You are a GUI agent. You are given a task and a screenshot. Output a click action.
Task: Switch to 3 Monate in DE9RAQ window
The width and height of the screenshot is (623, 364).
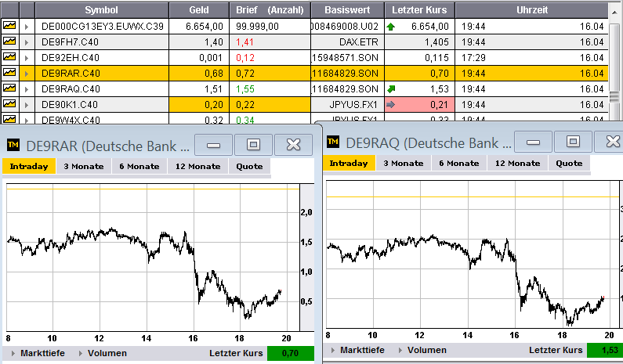click(x=404, y=163)
